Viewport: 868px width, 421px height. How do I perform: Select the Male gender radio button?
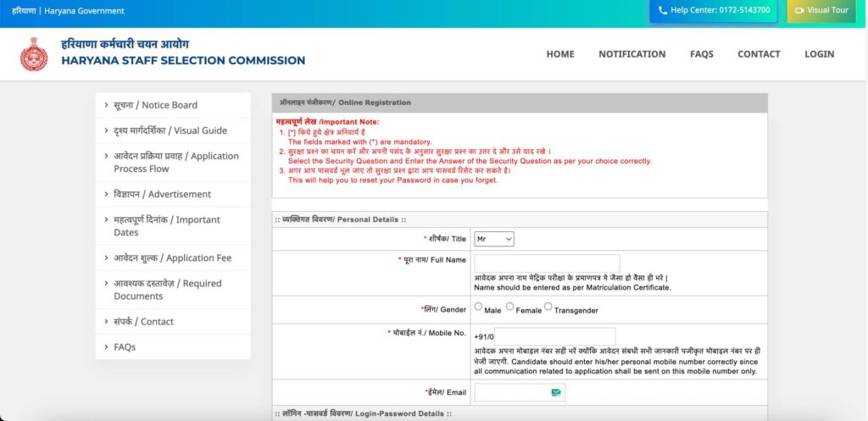478,307
